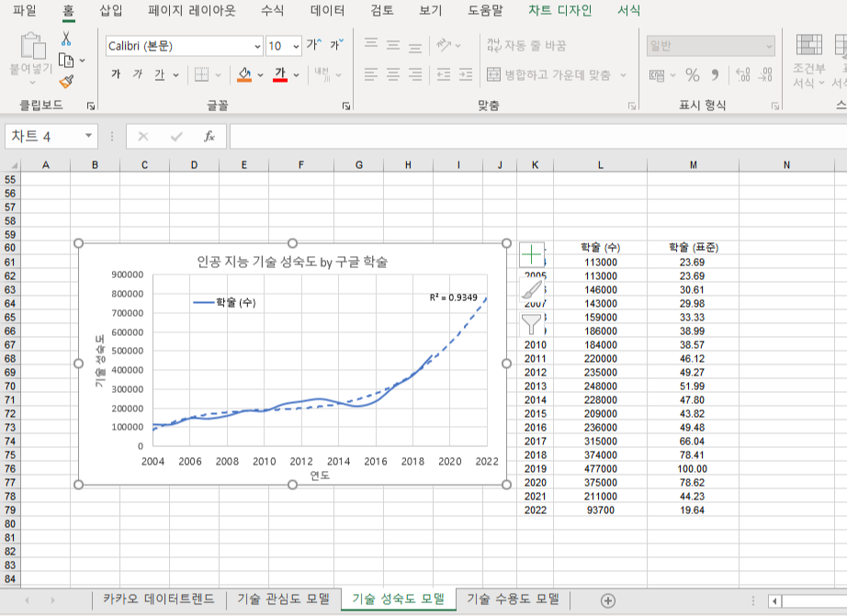
Task: Switch to the 페이지 레이아웃 ribbon tab
Action: (192, 10)
